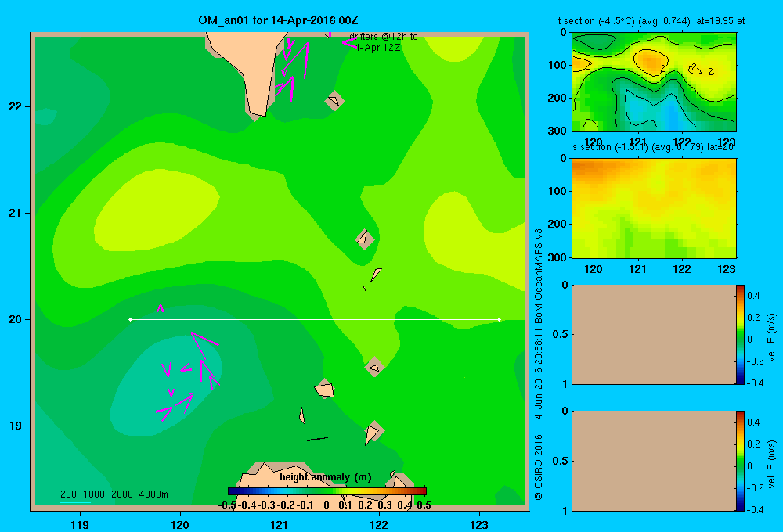Click longitude label 123 below main map
Image resolution: width=783 pixels, height=532 pixels.
click(x=479, y=524)
